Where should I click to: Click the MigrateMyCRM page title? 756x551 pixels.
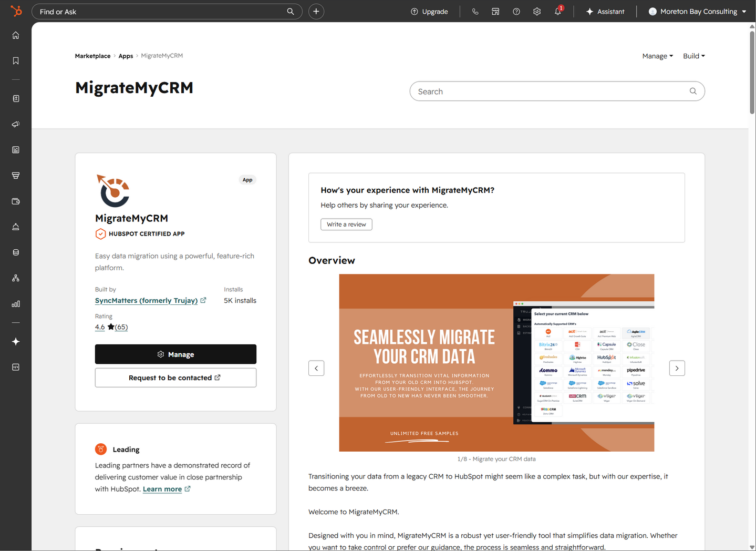click(134, 88)
